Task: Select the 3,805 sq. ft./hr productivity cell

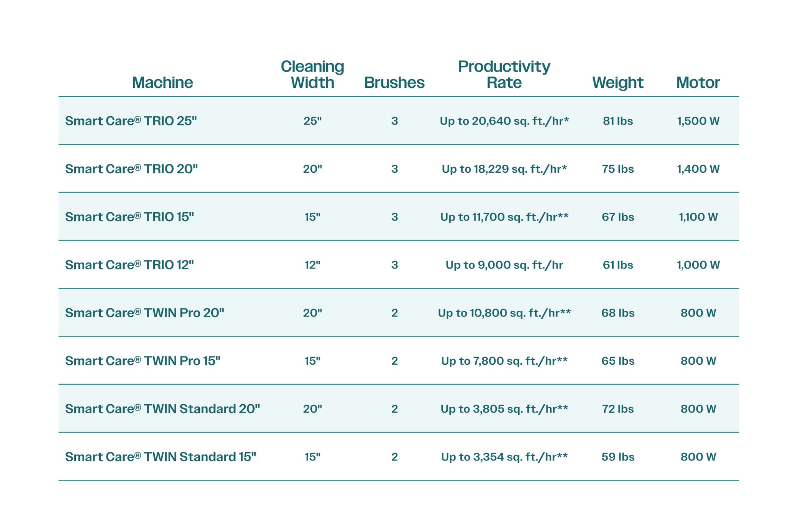Action: coord(504,409)
